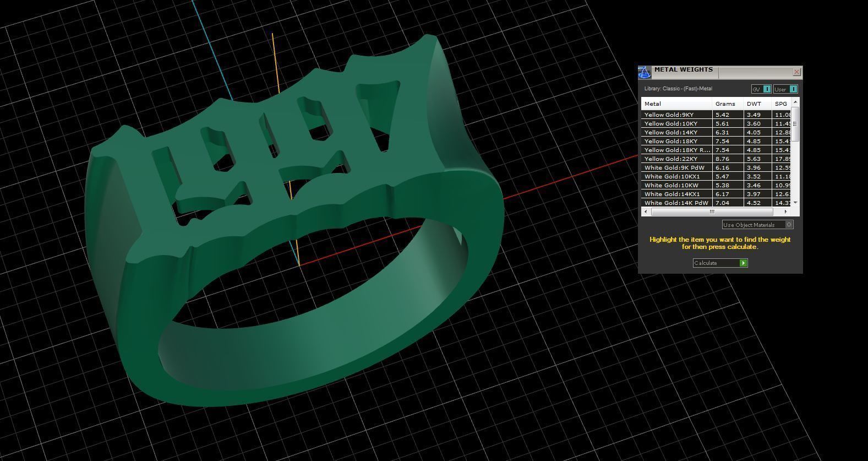Image resolution: width=868 pixels, height=461 pixels.
Task: Click the 7.04 grams value
Action: (x=722, y=203)
